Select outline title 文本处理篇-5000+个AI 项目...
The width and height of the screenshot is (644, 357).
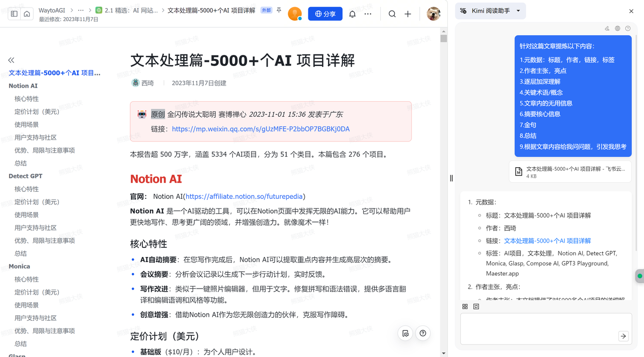tap(54, 73)
